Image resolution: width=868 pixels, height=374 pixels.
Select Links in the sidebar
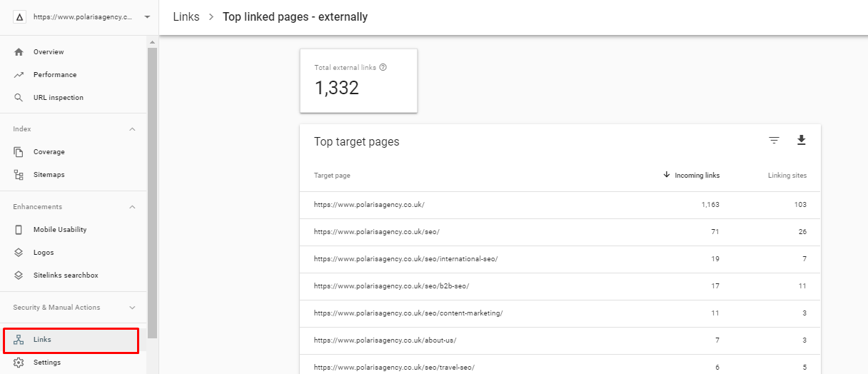(71, 340)
